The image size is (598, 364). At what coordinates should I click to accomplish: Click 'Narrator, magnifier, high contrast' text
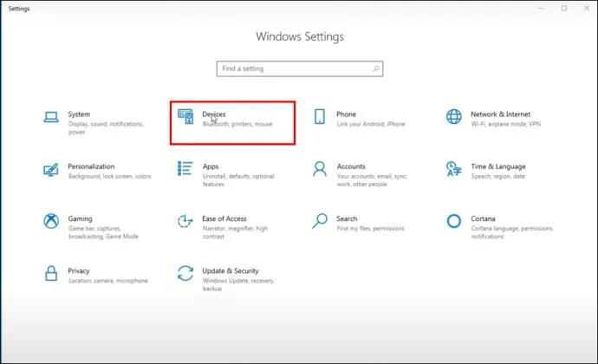point(235,232)
